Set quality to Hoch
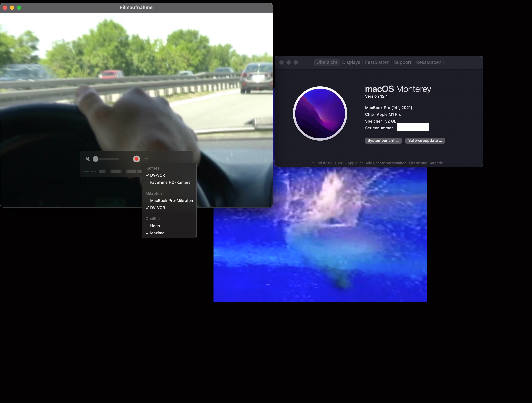532x403 pixels. click(155, 226)
